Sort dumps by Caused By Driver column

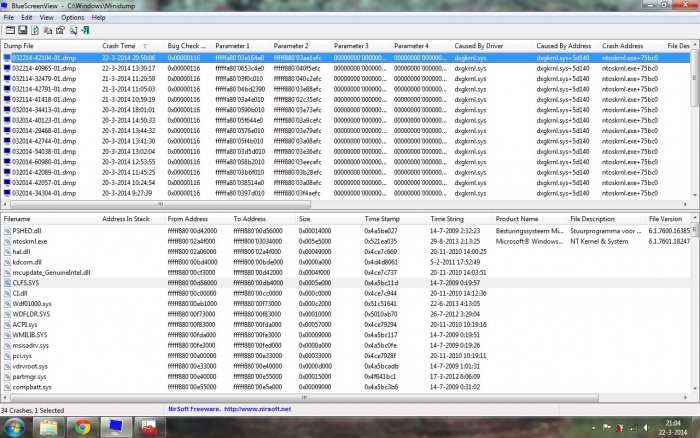click(x=478, y=46)
